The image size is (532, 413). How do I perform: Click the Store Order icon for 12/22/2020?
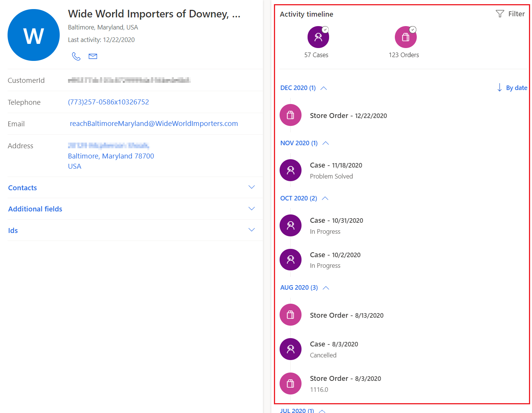pos(290,115)
